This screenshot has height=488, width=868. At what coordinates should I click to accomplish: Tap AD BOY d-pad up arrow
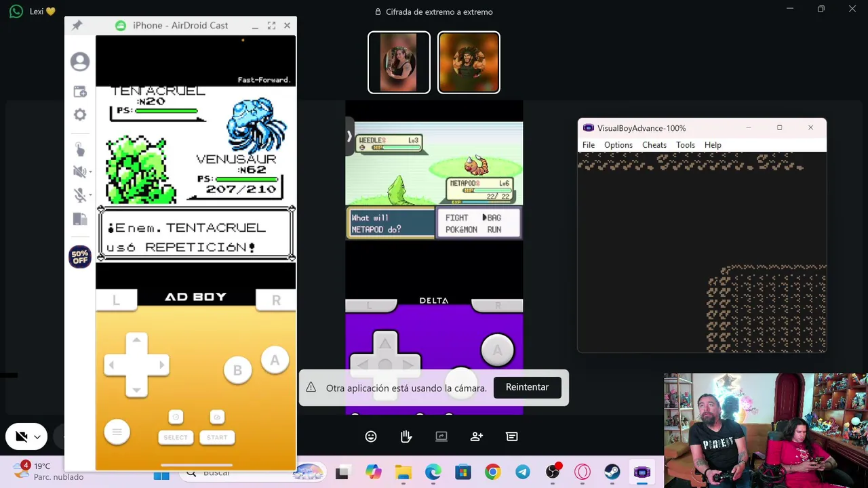click(136, 340)
